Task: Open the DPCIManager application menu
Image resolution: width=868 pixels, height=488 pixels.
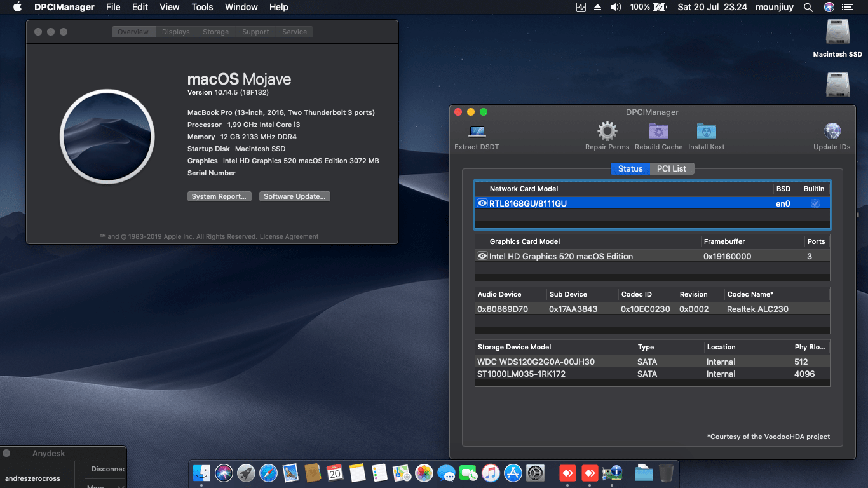Action: click(x=64, y=7)
